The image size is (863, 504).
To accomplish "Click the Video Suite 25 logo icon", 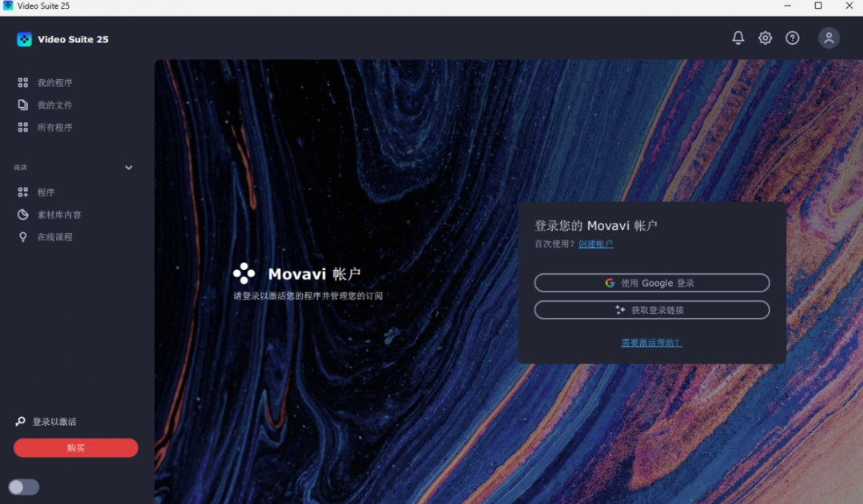I will (24, 39).
